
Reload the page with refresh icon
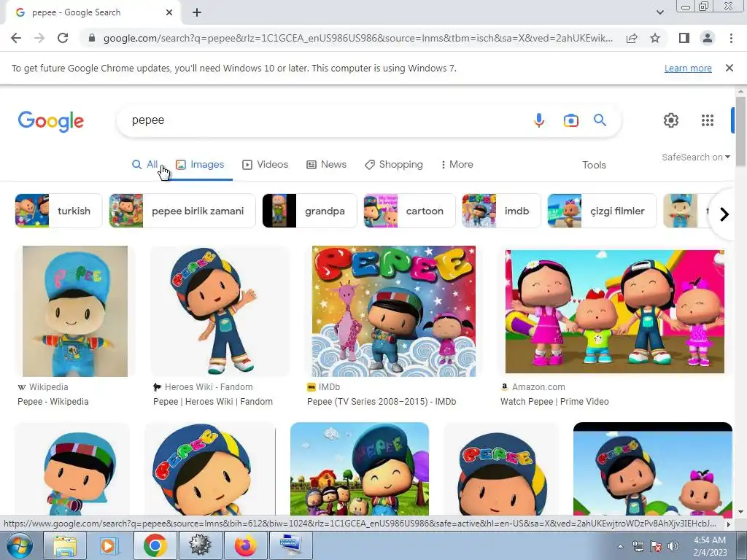point(63,38)
